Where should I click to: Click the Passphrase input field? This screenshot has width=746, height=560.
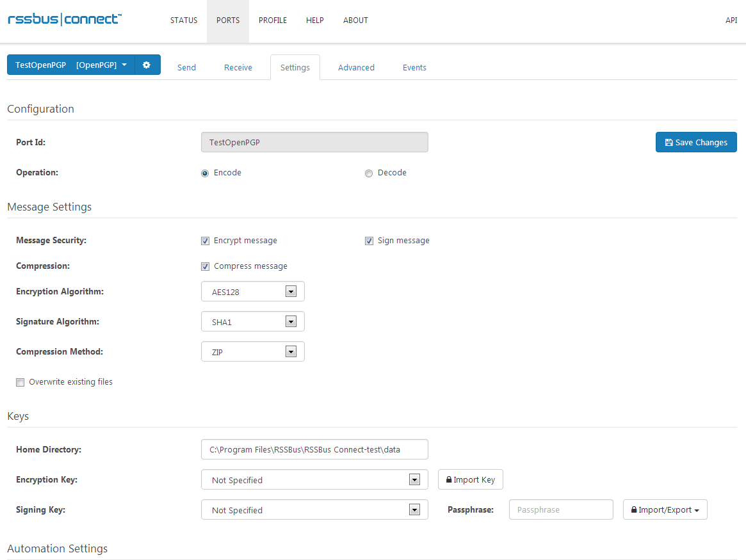560,509
